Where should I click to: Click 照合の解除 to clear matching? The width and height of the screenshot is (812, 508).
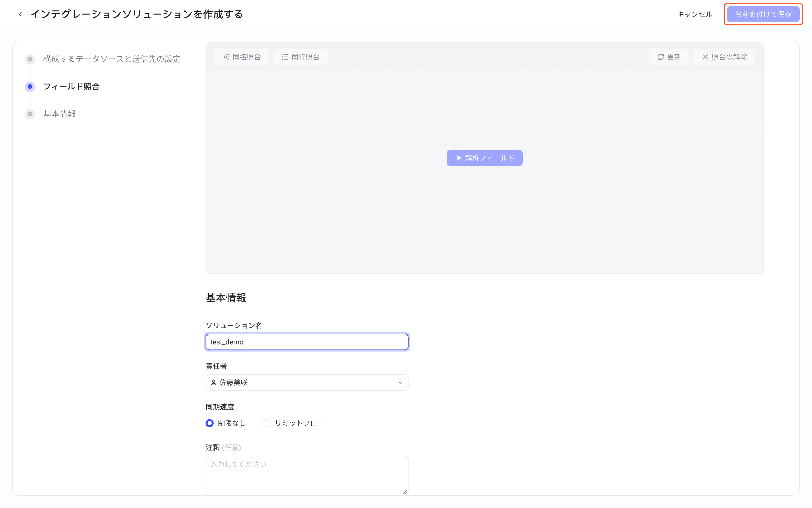click(x=724, y=57)
